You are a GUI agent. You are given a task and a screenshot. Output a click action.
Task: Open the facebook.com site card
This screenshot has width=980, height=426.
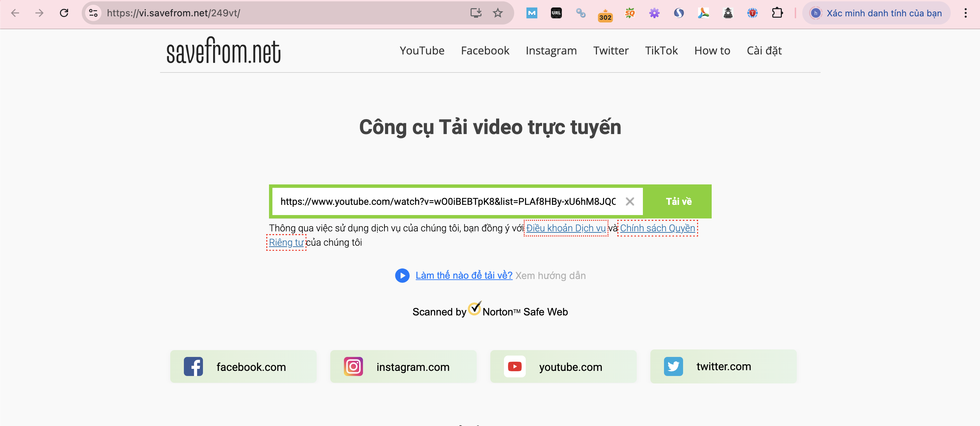pyautogui.click(x=243, y=367)
